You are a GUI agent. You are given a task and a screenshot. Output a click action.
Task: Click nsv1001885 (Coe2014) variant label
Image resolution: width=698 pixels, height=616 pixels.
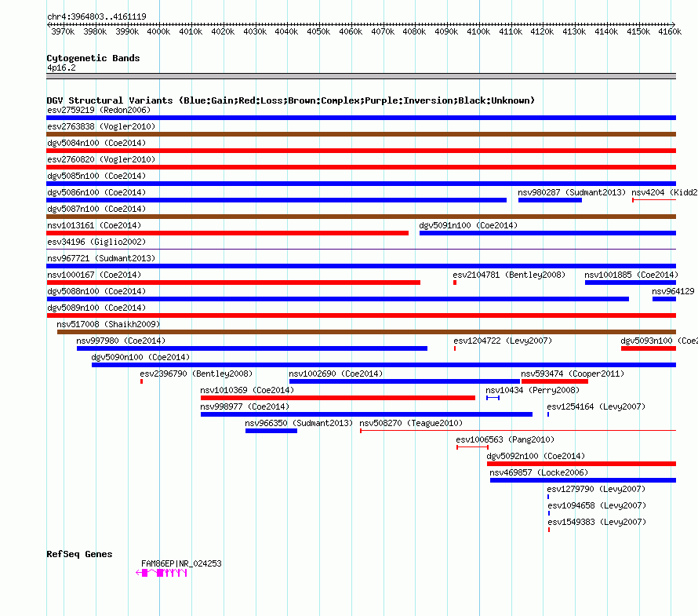point(631,275)
